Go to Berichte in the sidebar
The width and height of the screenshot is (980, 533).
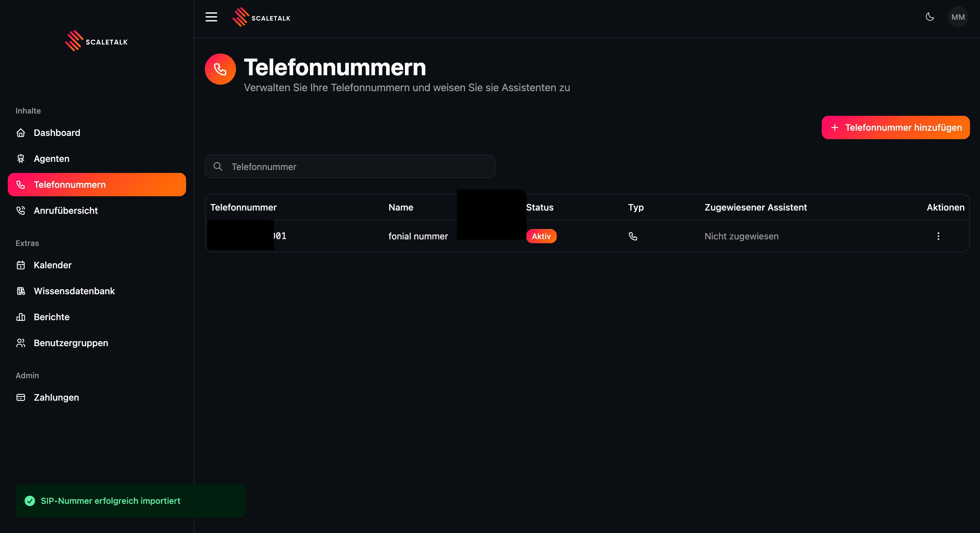[x=97, y=317]
